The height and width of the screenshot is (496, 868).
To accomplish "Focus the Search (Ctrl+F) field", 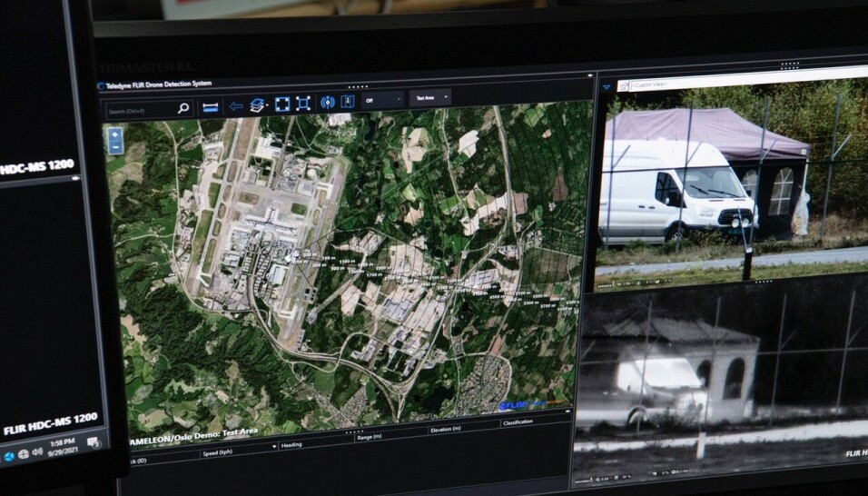I will click(x=148, y=110).
